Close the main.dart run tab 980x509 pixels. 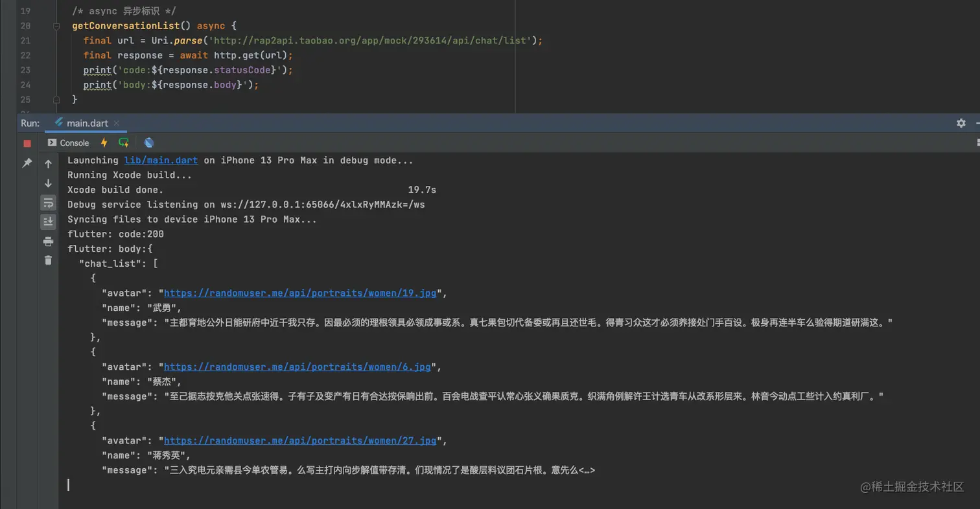point(117,123)
